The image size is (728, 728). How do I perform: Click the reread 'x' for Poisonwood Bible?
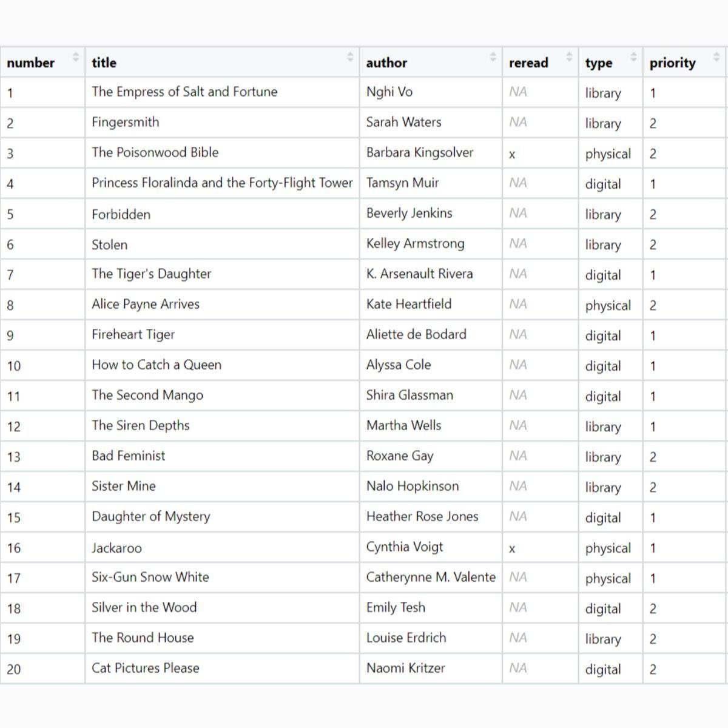(512, 155)
